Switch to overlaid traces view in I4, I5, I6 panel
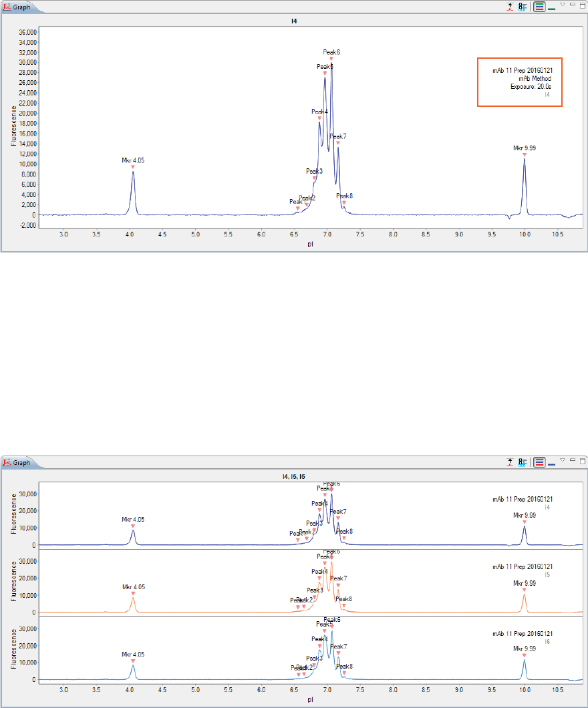 coord(551,464)
